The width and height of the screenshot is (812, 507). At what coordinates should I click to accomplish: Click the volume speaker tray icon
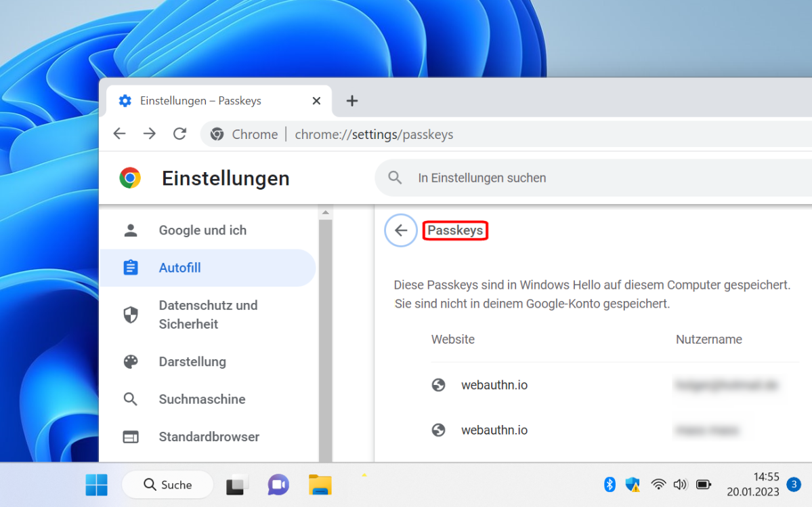tap(680, 484)
